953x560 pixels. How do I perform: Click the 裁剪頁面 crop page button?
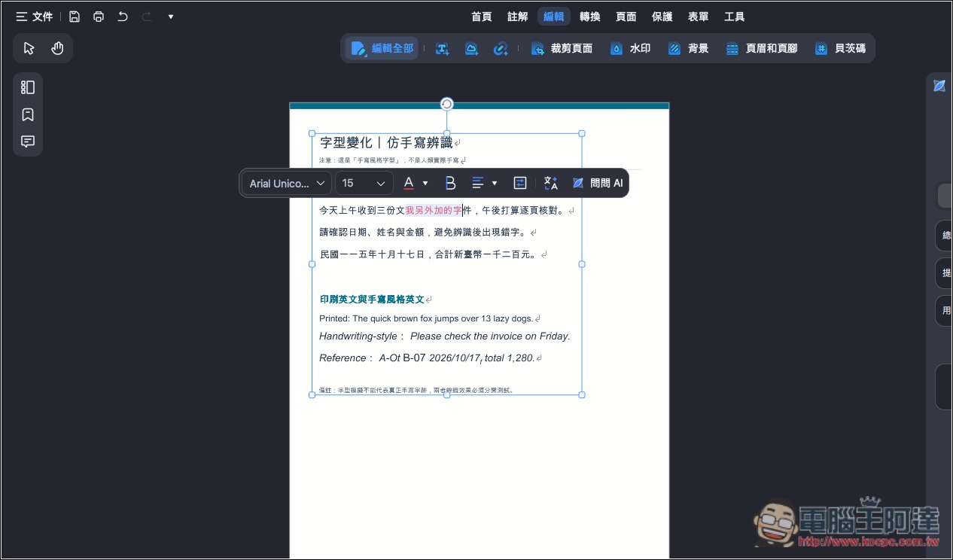coord(562,48)
